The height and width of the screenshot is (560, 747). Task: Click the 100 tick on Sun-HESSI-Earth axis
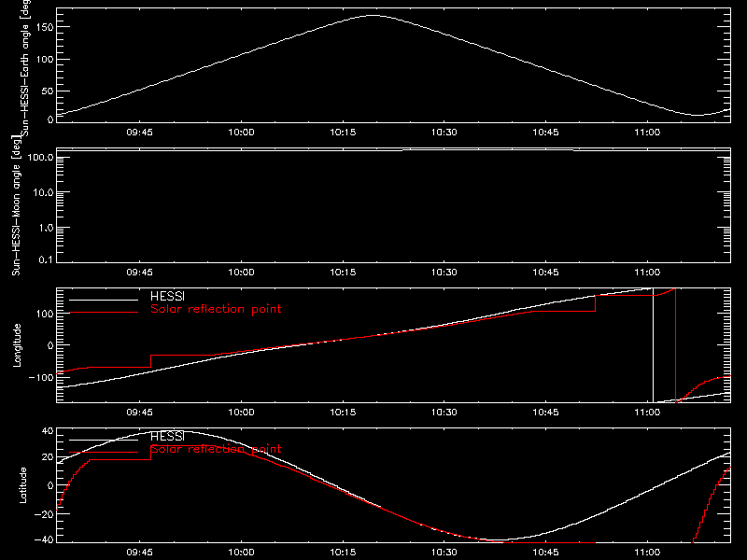(44, 60)
